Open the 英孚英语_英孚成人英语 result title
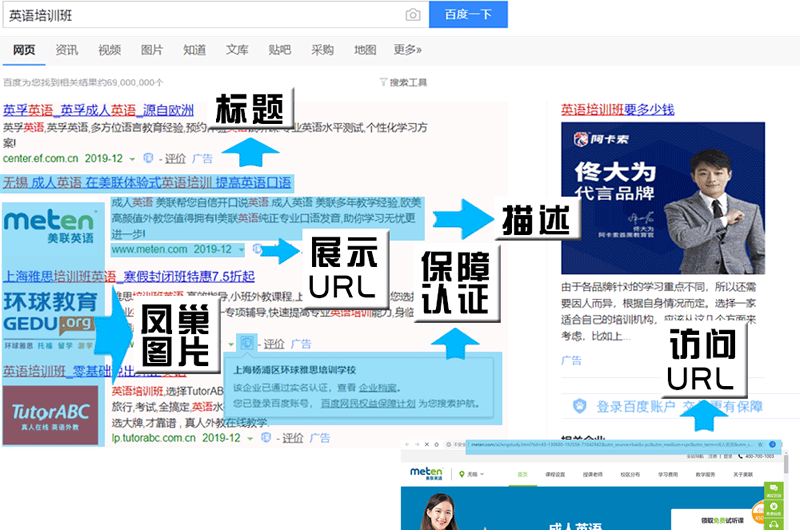This screenshot has width=800, height=530. pos(98,110)
